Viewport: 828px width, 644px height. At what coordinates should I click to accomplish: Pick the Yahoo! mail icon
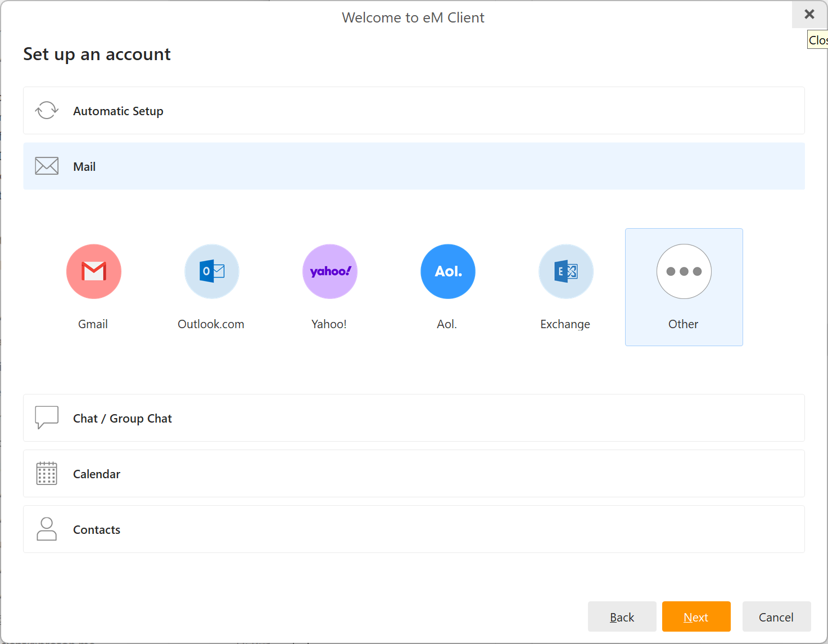point(330,271)
